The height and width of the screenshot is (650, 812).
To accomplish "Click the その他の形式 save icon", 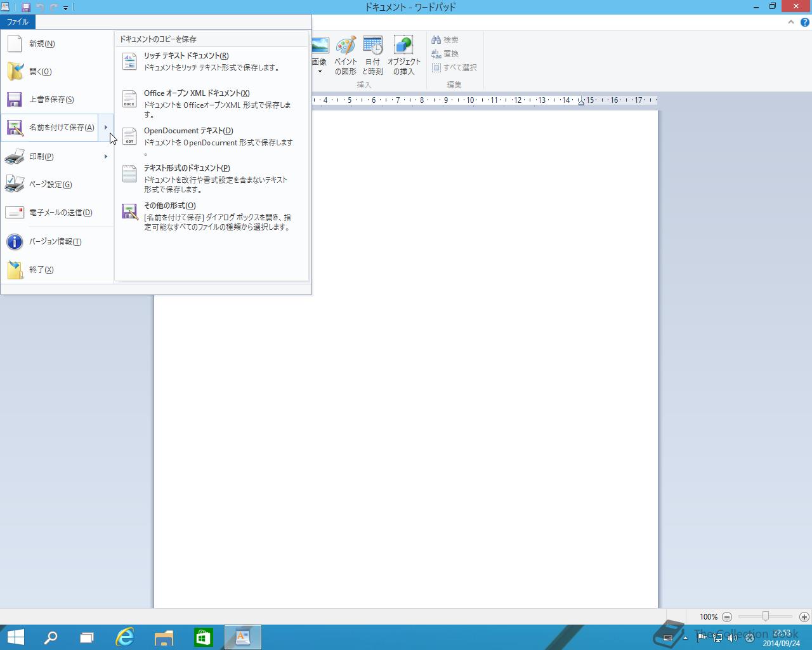I will pos(129,211).
